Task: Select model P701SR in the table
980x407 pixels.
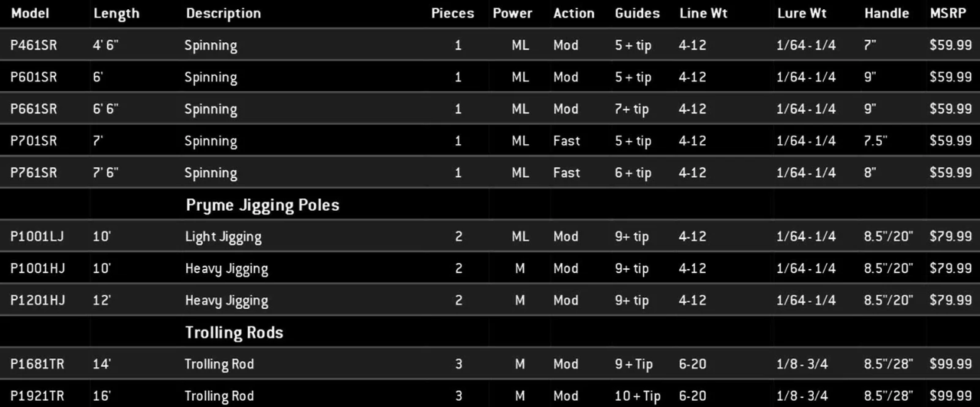Action: (x=34, y=141)
